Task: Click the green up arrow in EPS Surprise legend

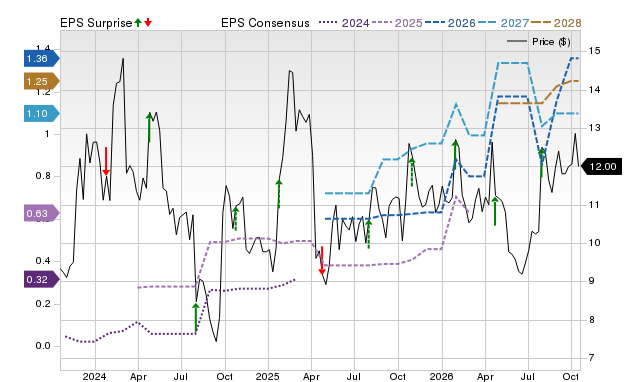Action: pos(138,22)
